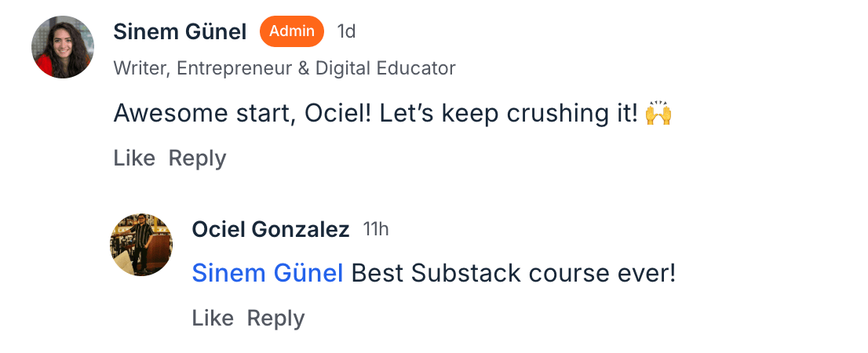Screen dimensions: 868x353
Task: Select the Writer, Entrepreneur & Digital Educator tagline
Action: click(284, 68)
